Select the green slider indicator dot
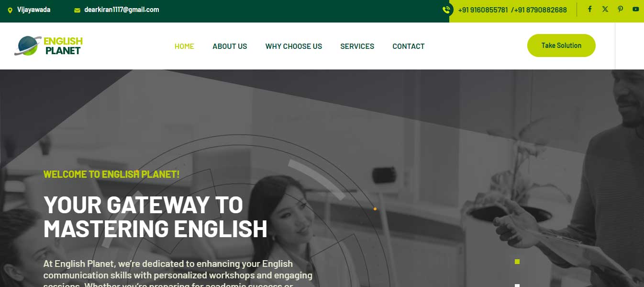The image size is (644, 287). pyautogui.click(x=517, y=262)
